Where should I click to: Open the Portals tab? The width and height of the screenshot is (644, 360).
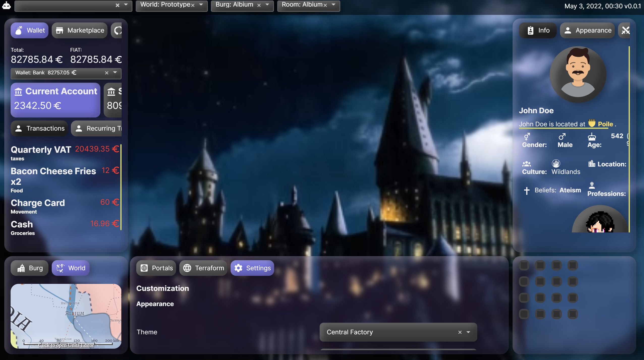[x=156, y=268]
